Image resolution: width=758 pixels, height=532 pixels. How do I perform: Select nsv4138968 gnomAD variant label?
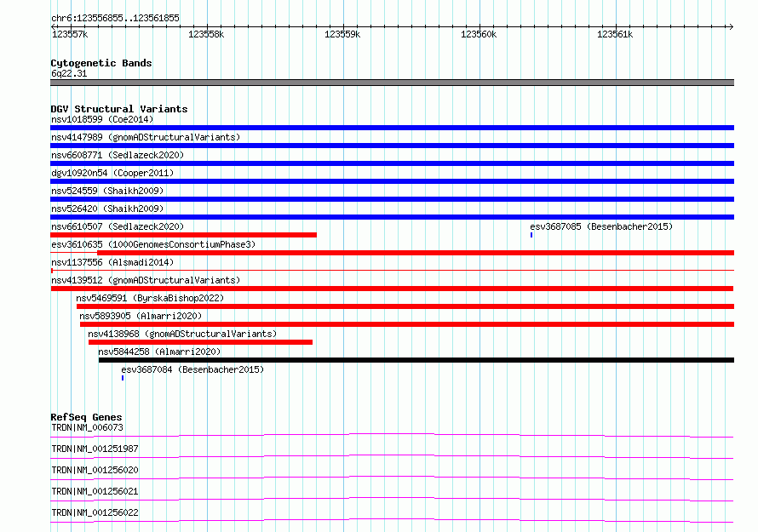(x=182, y=334)
